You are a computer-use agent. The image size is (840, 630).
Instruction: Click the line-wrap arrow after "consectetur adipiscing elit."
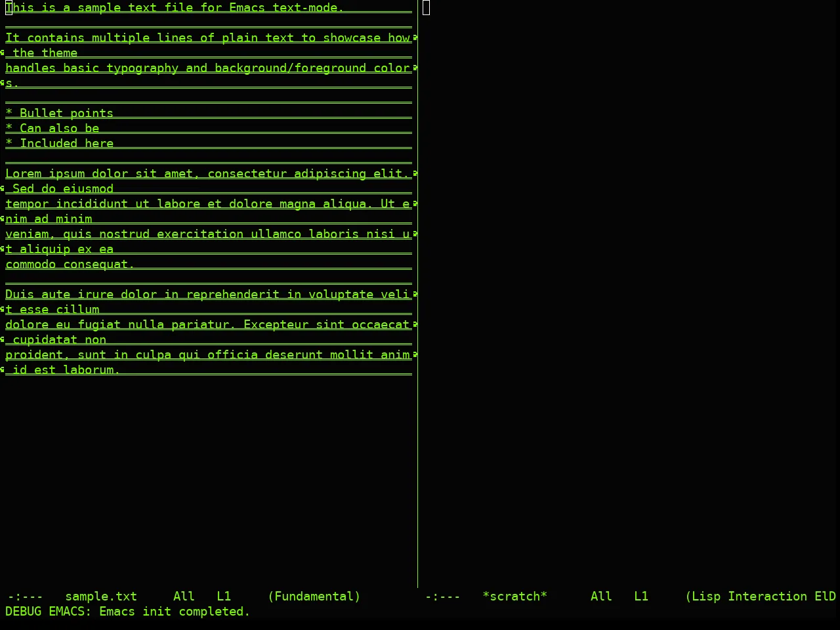coord(415,173)
